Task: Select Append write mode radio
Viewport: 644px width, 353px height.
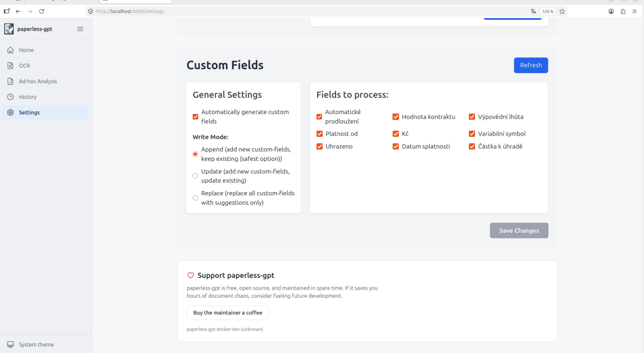Action: 195,154
